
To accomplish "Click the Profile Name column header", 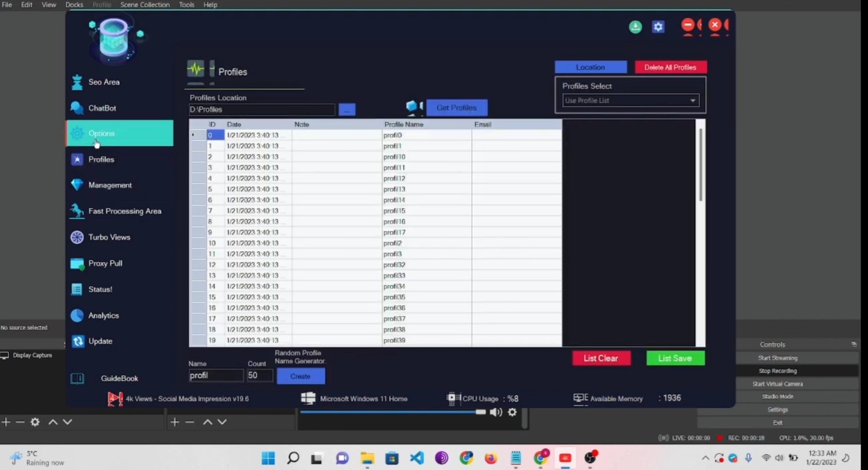I will (427, 124).
